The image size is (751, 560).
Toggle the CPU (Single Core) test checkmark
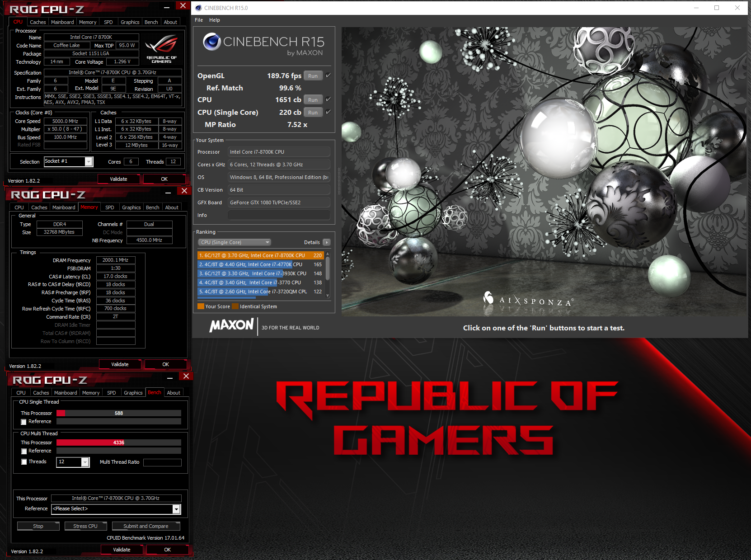pyautogui.click(x=328, y=112)
